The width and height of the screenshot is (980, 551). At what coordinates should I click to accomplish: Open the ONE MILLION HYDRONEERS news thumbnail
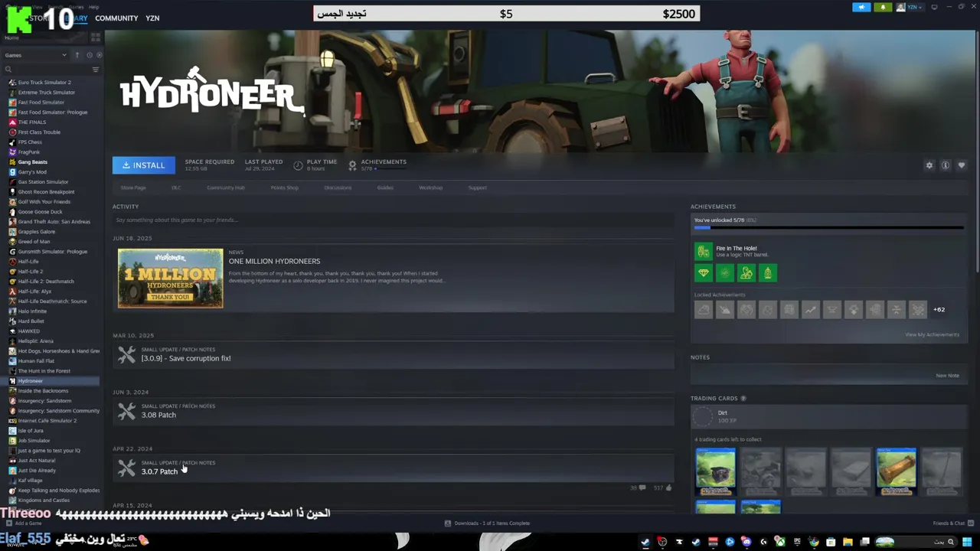(x=170, y=279)
